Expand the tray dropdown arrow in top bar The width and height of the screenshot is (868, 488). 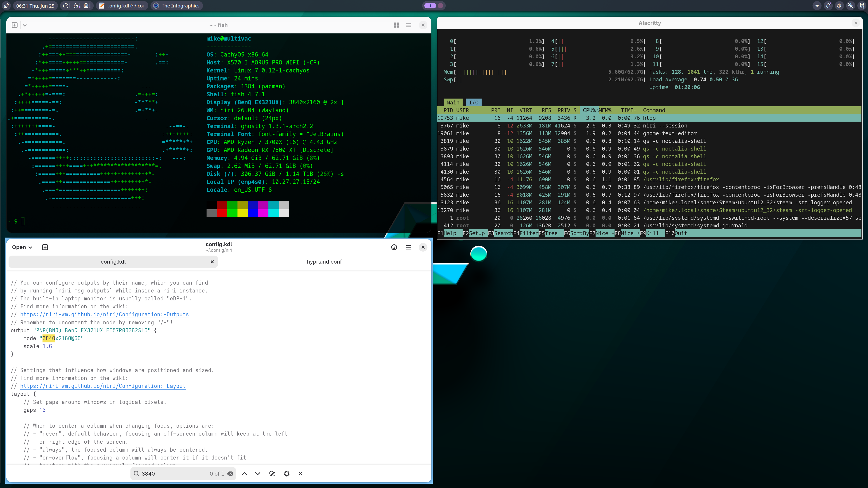[x=817, y=6]
